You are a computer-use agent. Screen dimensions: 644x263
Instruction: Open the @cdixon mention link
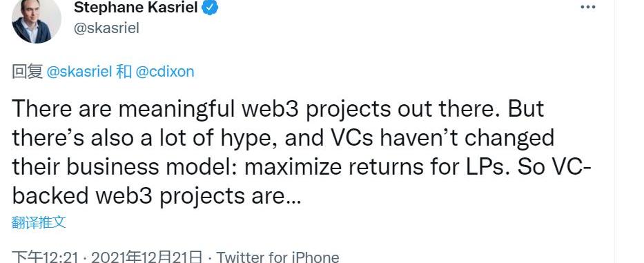[165, 72]
